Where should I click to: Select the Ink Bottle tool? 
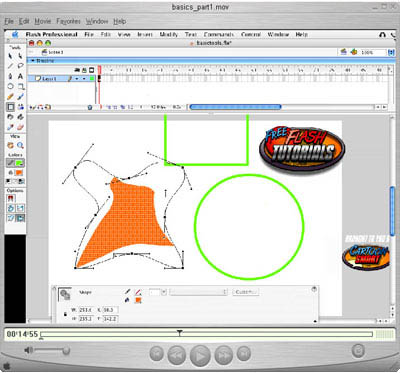click(11, 117)
